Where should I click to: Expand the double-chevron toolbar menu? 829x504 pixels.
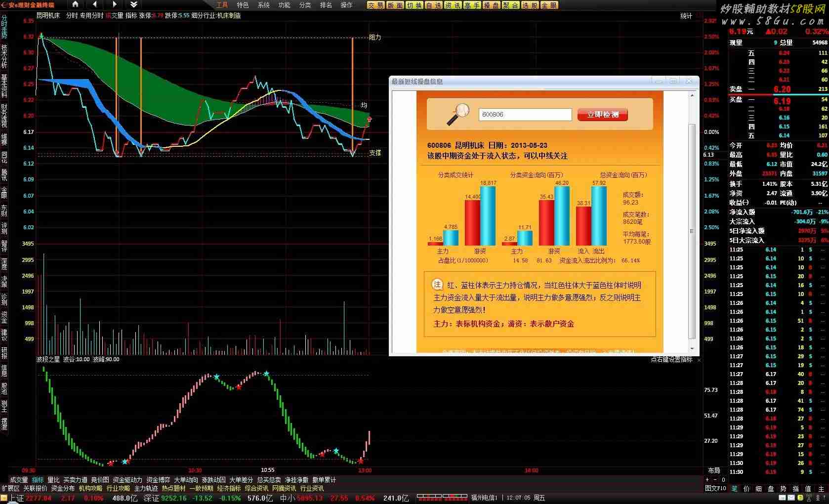point(134,4)
